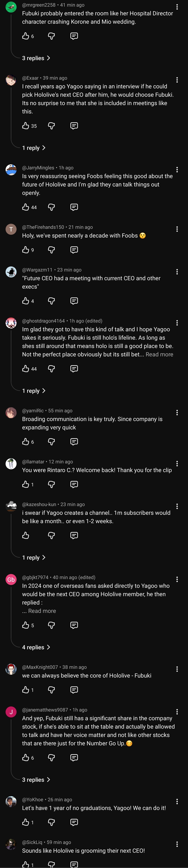The image size is (188, 868).
Task: Toggle like on @janematthews9087's comment
Action: coord(26,758)
